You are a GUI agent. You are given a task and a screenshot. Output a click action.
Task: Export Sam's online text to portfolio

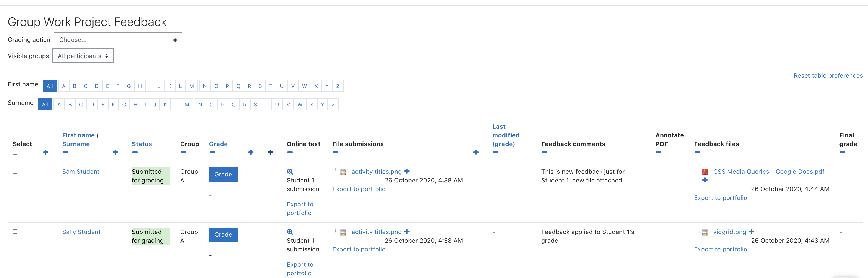pyautogui.click(x=300, y=209)
